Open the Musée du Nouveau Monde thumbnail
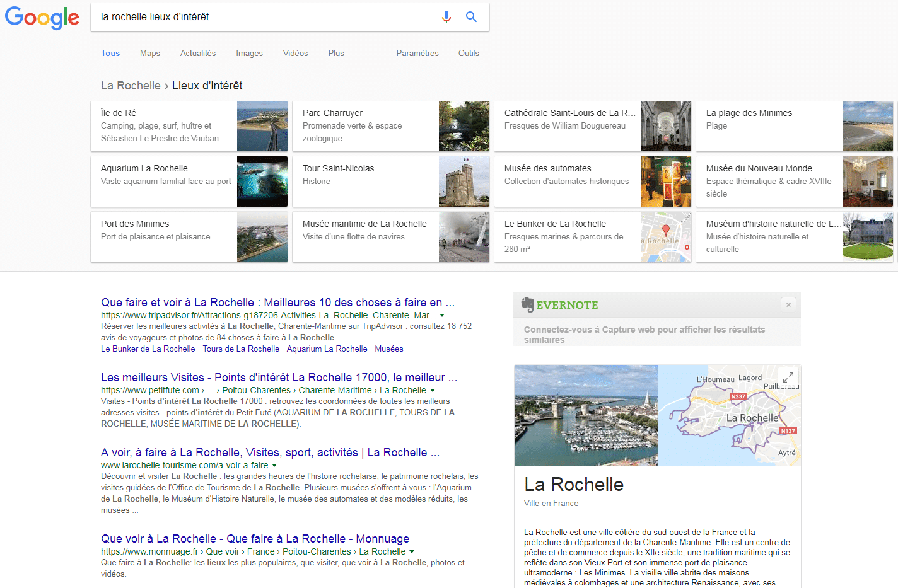Image resolution: width=898 pixels, height=588 pixels. 868,182
